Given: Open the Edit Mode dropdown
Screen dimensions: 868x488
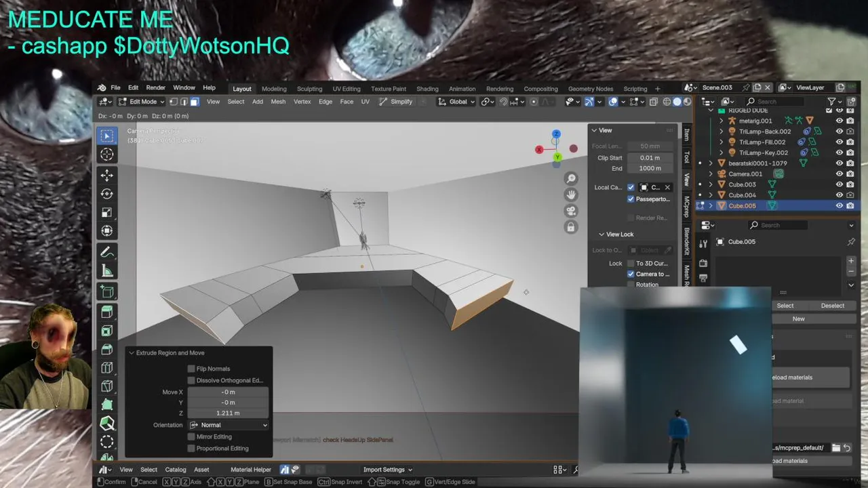Looking at the screenshot, I should 141,102.
